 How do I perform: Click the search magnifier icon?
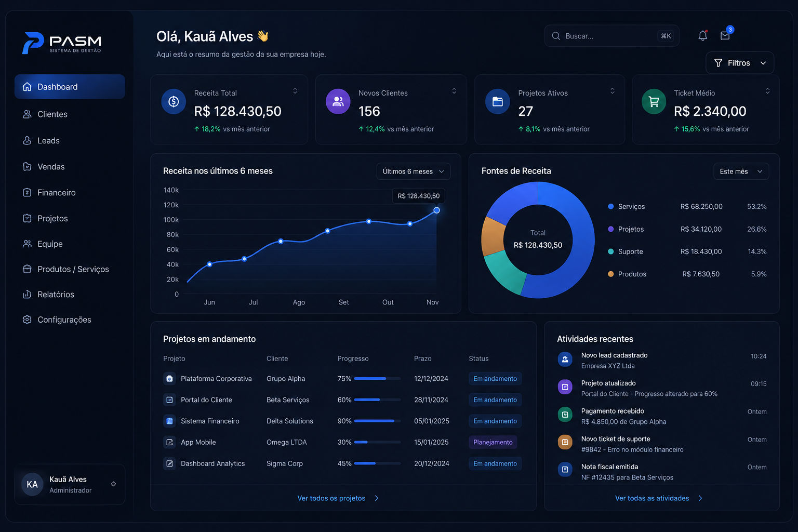pyautogui.click(x=556, y=36)
